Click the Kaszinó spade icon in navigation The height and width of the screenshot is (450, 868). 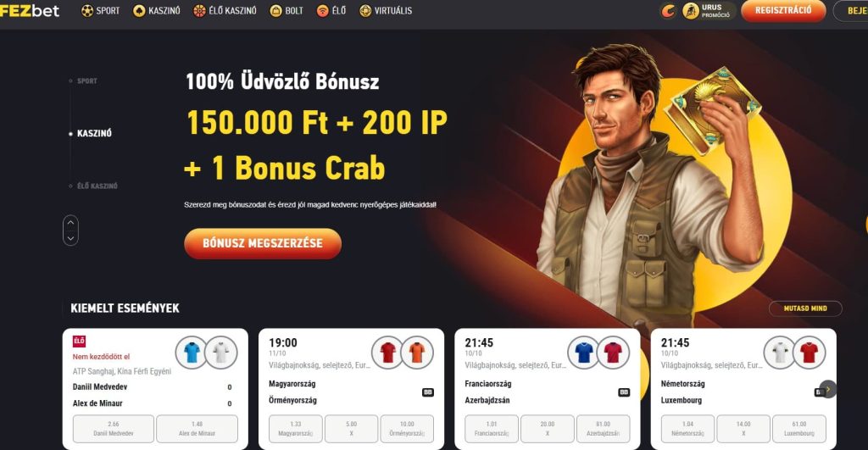[139, 10]
